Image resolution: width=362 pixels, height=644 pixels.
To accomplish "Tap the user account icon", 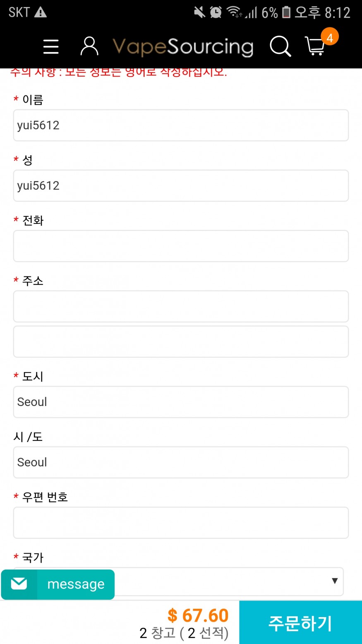I will (x=89, y=46).
